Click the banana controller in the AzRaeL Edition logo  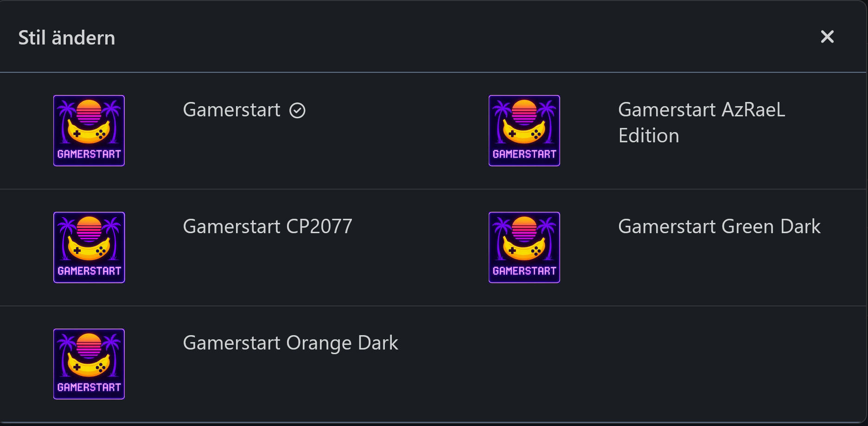pos(524,133)
